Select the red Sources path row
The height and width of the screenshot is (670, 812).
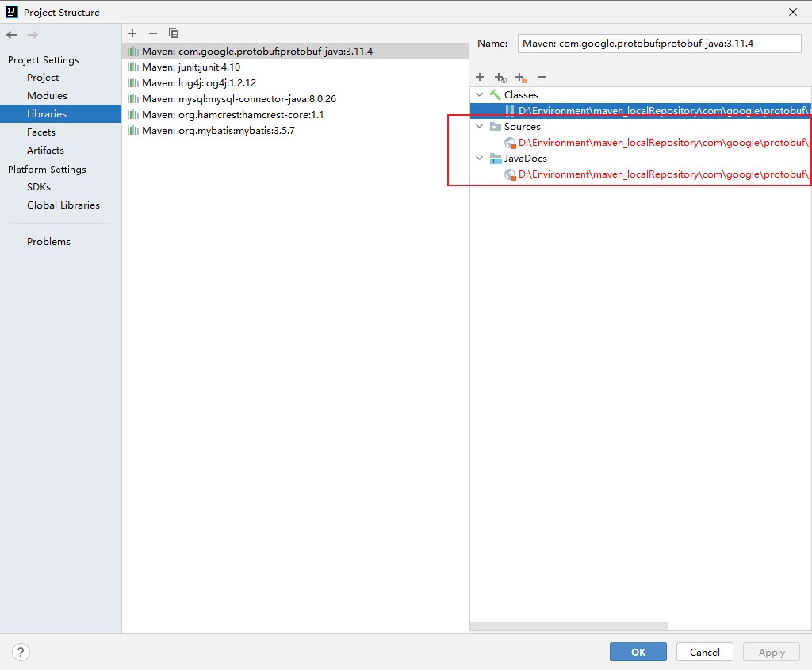641,143
